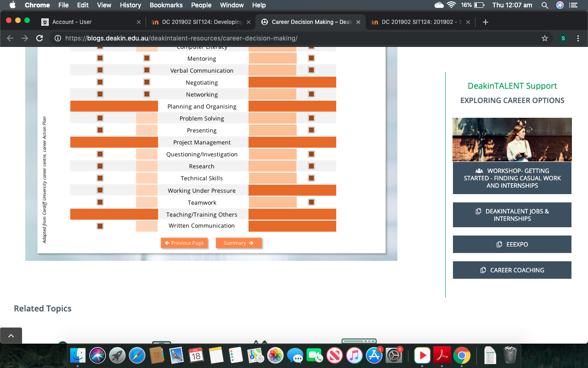This screenshot has width=588, height=368.
Task: Click the orange Planning and Organising bar
Action: 114,106
